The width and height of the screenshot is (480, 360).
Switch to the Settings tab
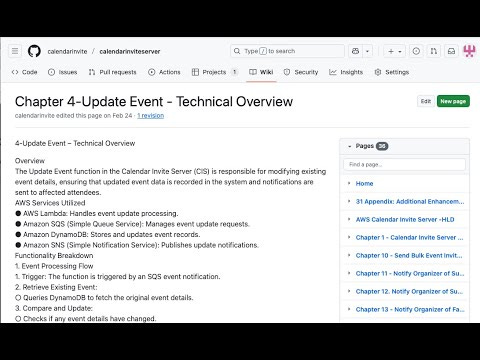pos(392,72)
